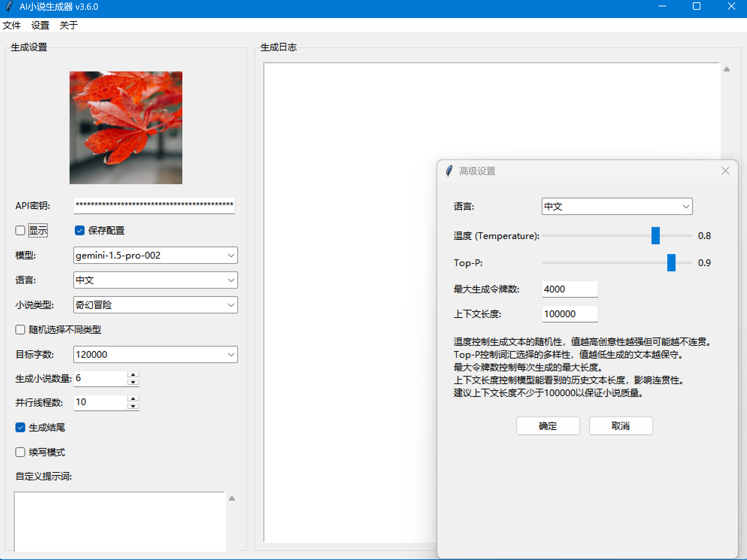Click the Top-P value 0.9 label

(705, 263)
